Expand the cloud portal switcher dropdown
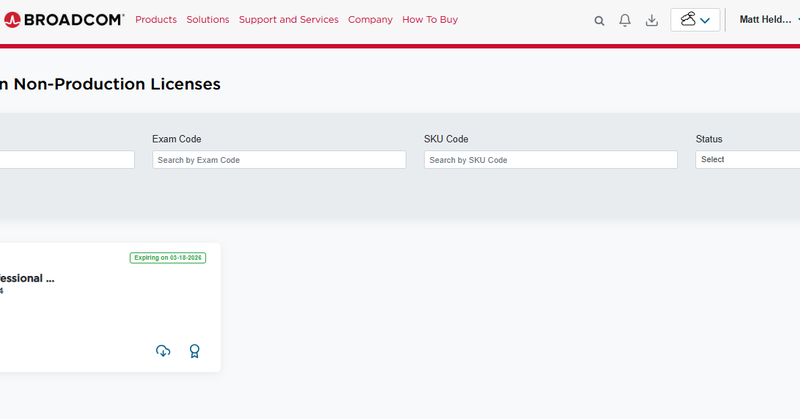 [x=695, y=20]
